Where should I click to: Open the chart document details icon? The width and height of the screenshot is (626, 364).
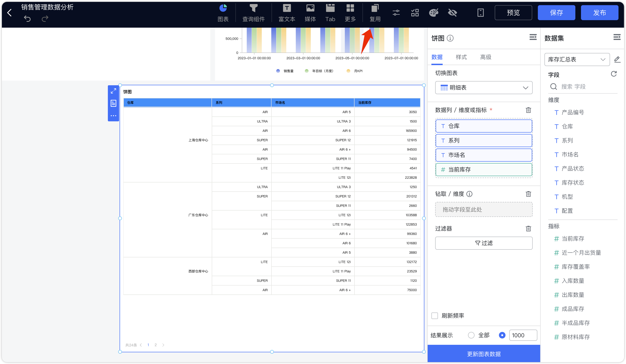click(x=113, y=103)
